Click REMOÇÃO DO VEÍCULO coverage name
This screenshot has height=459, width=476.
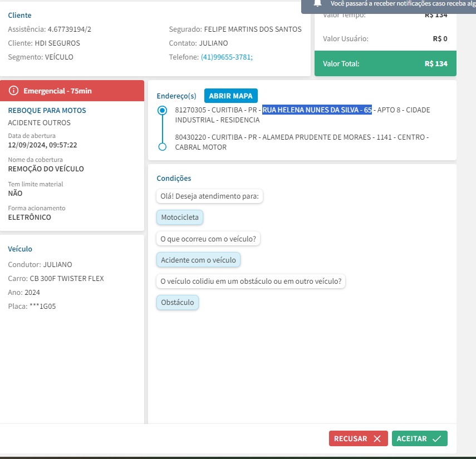tap(46, 169)
